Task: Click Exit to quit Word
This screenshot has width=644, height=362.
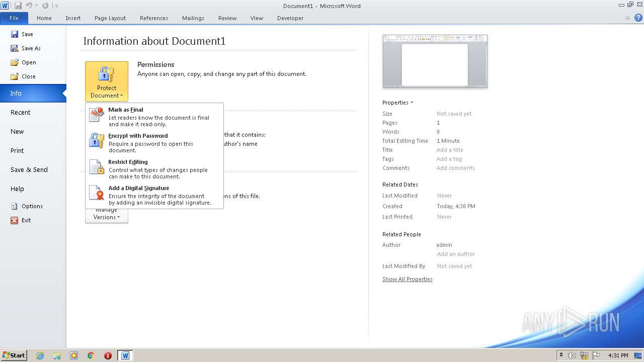Action: 21,220
